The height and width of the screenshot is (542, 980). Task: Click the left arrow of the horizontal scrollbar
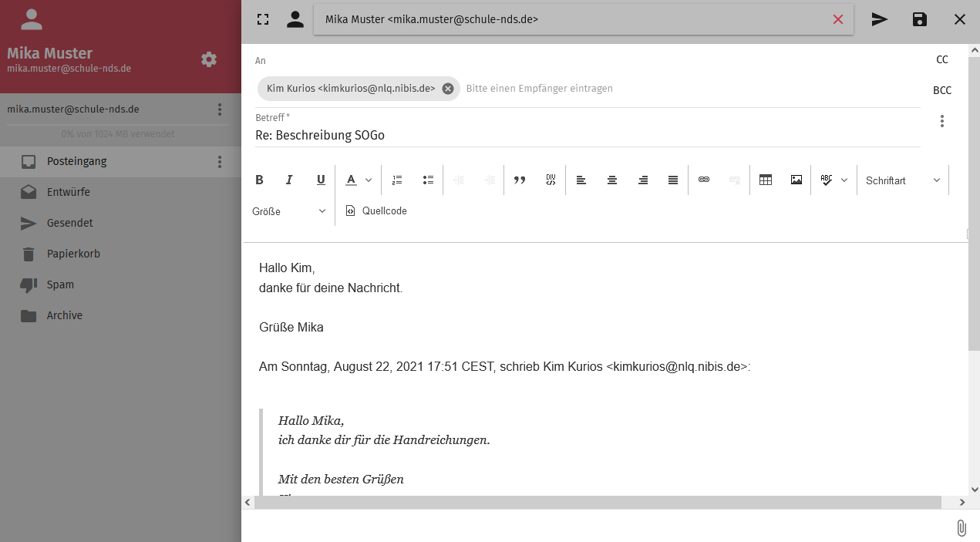248,502
